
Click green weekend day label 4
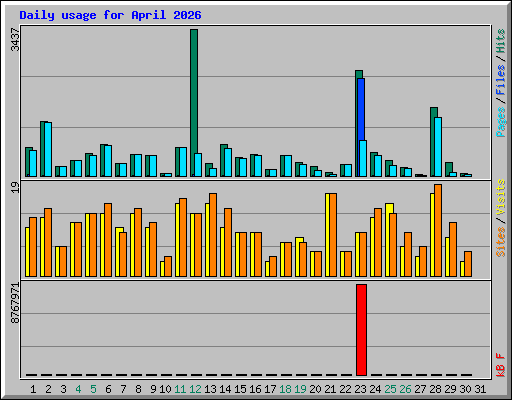pyautogui.click(x=78, y=389)
